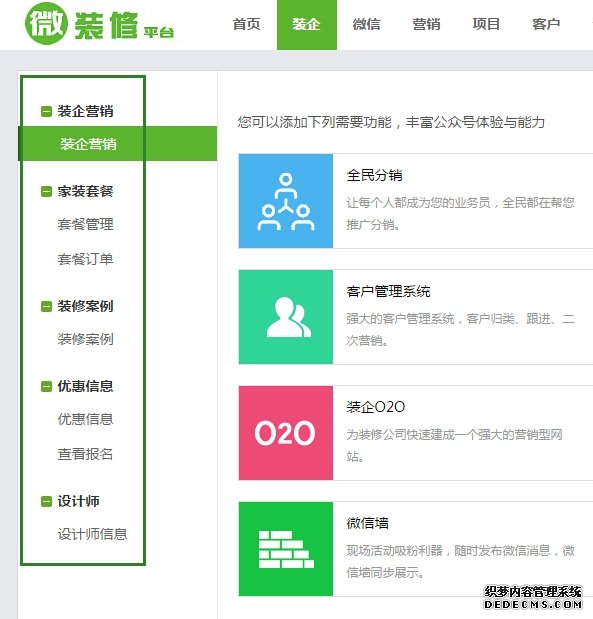Collapse the 设计师 group minus icon

(x=46, y=501)
